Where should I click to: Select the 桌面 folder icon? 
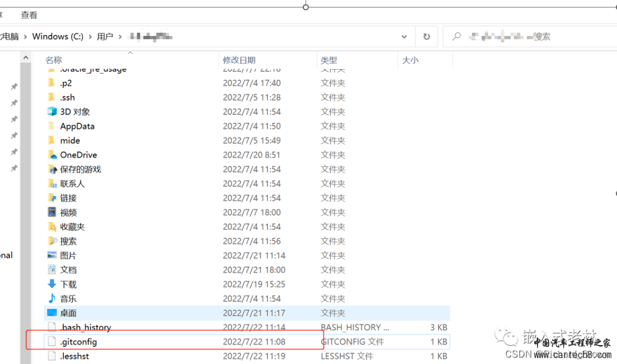point(52,313)
